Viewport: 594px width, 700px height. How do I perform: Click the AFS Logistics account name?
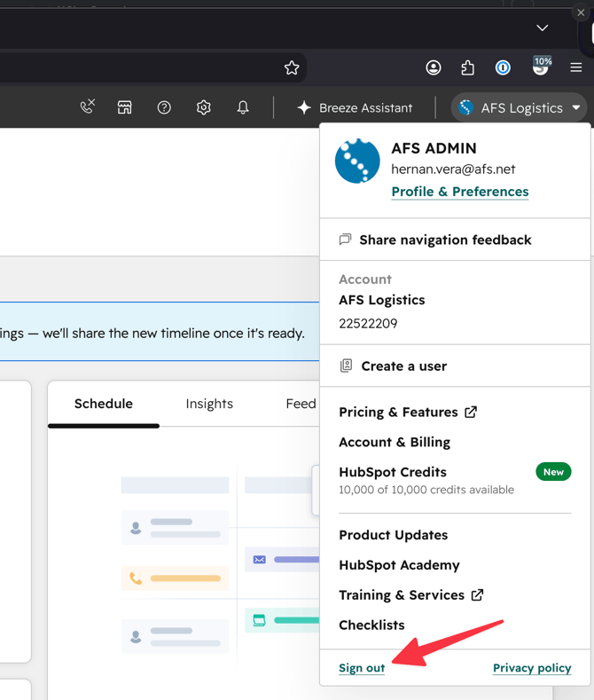[382, 300]
